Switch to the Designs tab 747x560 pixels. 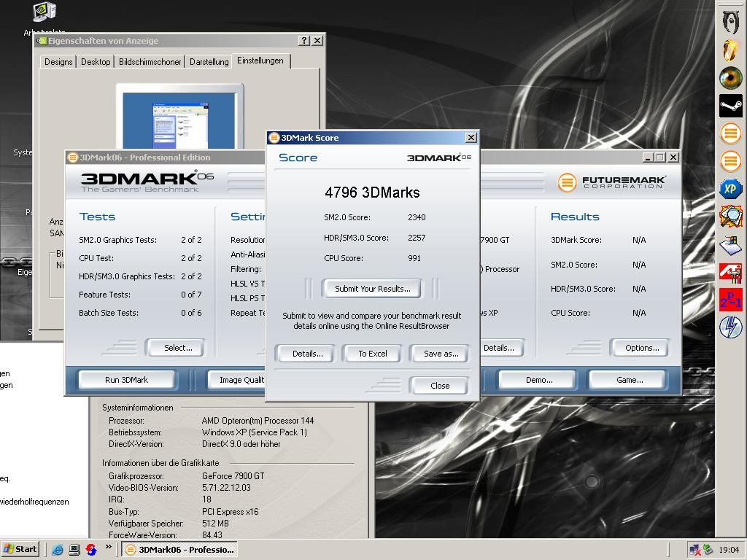[x=58, y=62]
